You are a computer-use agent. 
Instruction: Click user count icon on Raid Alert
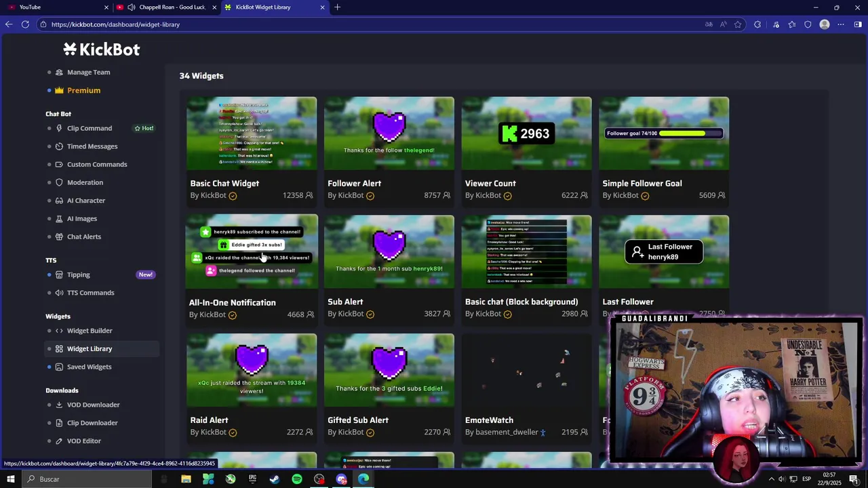309,432
